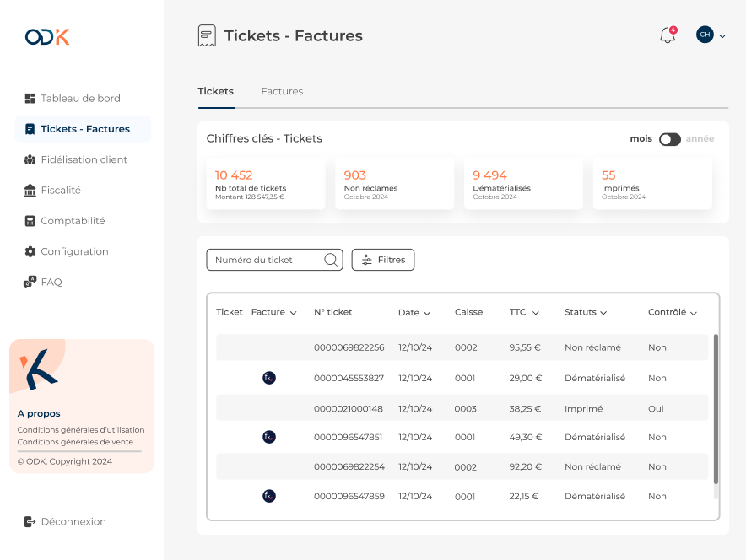This screenshot has height=560, width=746.
Task: Click the Fidélisation client people icon
Action: 30,159
